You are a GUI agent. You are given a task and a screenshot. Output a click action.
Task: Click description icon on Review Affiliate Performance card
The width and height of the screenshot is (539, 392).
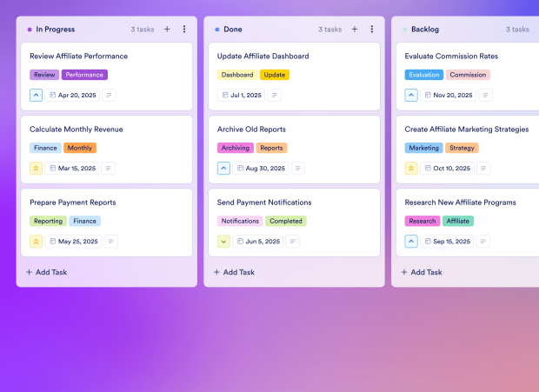110,96
